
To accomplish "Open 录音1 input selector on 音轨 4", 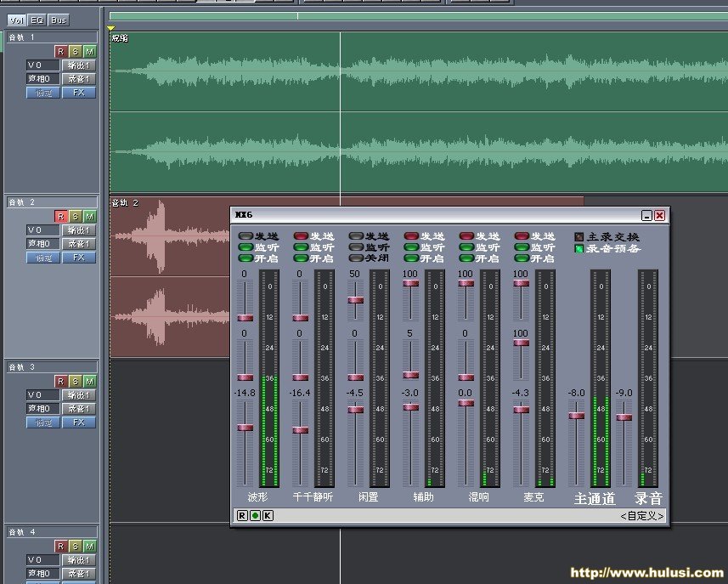I will [x=79, y=574].
